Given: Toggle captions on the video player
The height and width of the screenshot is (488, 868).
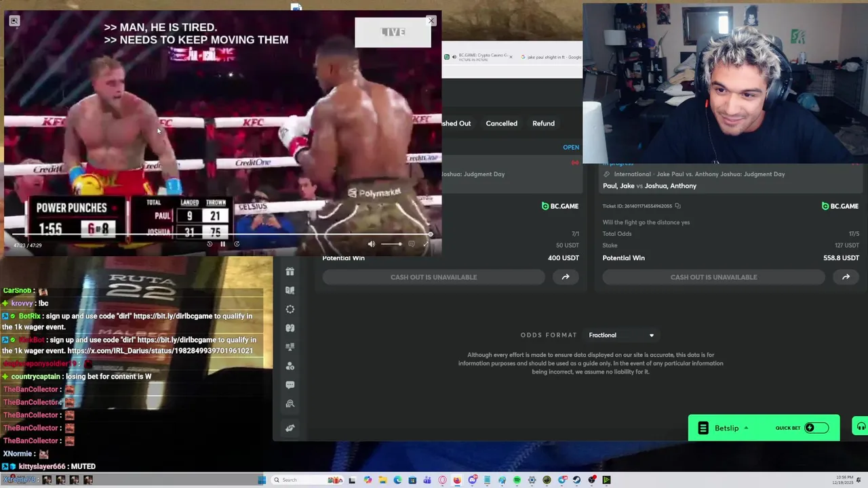Looking at the screenshot, I should pos(412,244).
